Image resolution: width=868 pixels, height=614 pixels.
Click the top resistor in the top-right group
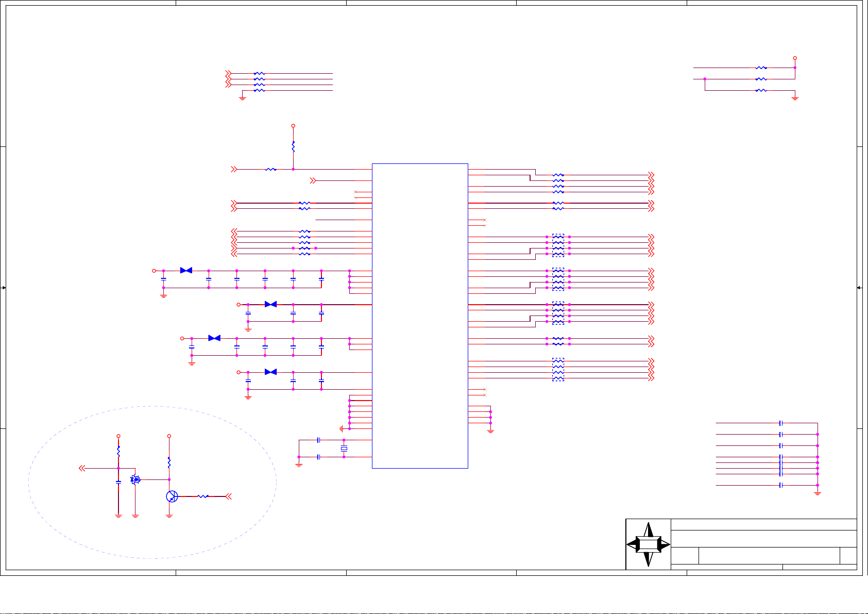pyautogui.click(x=761, y=68)
